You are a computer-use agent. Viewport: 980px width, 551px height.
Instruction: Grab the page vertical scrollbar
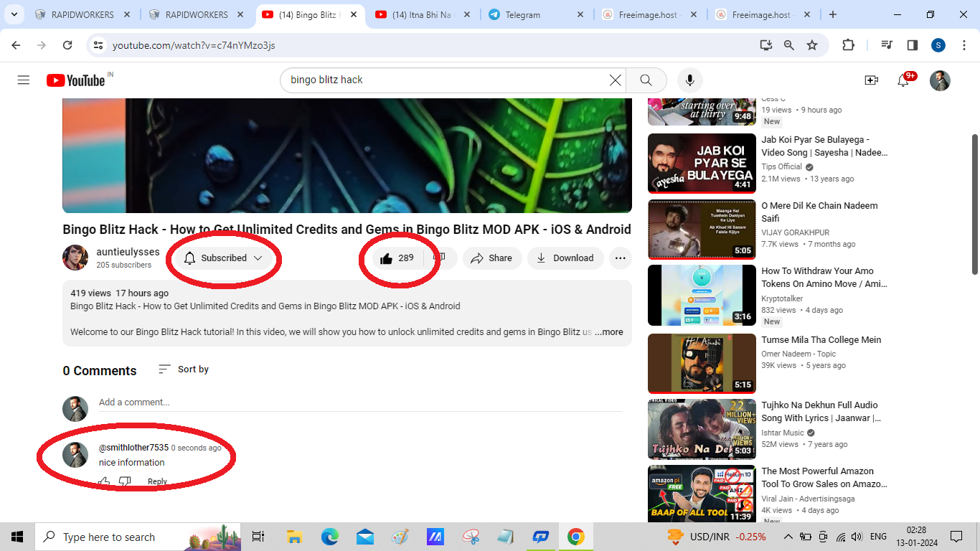[974, 204]
